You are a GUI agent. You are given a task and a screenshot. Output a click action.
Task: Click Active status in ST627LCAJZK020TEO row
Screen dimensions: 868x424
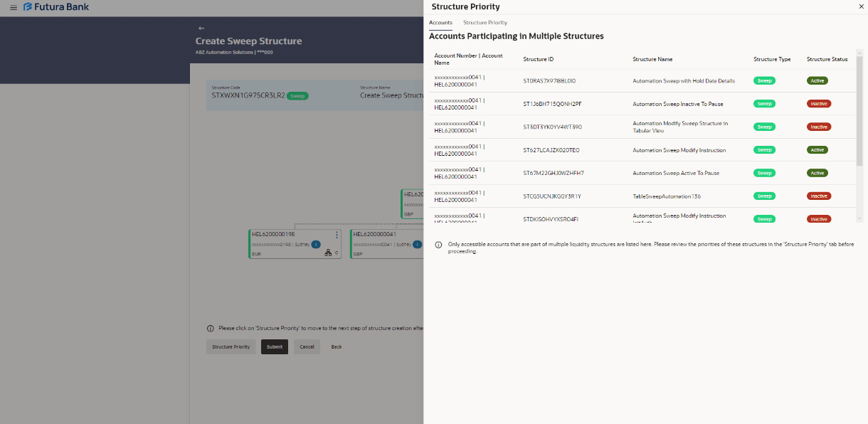pos(817,150)
